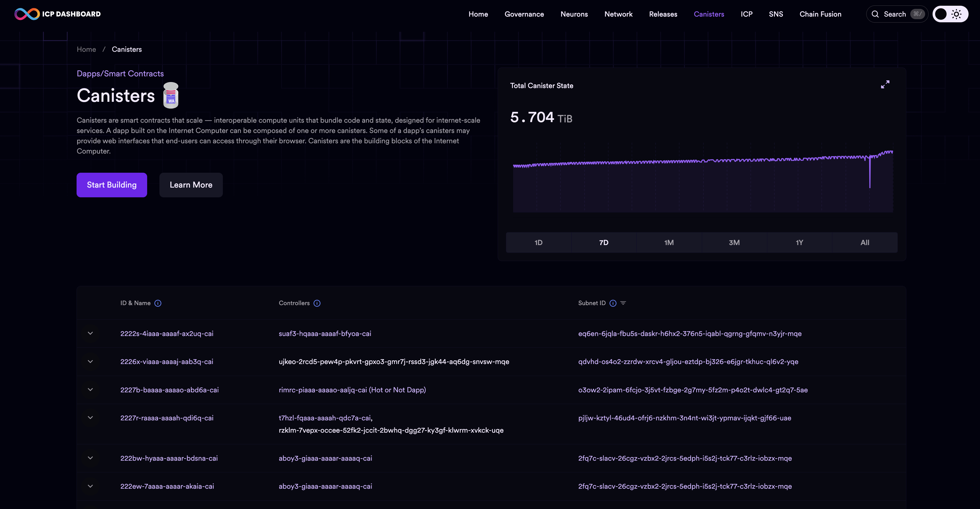Open controller rzklm-7vepx-occee principal link
This screenshot has width=980, height=509.
coord(391,430)
